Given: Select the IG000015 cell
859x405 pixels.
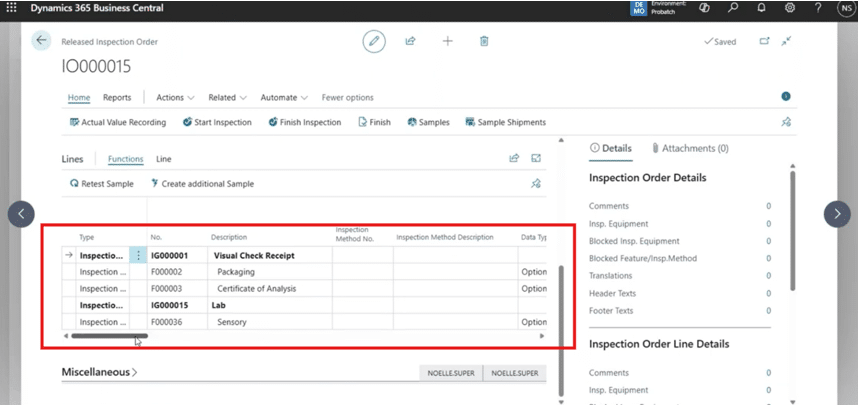Looking at the screenshot, I should (177, 305).
